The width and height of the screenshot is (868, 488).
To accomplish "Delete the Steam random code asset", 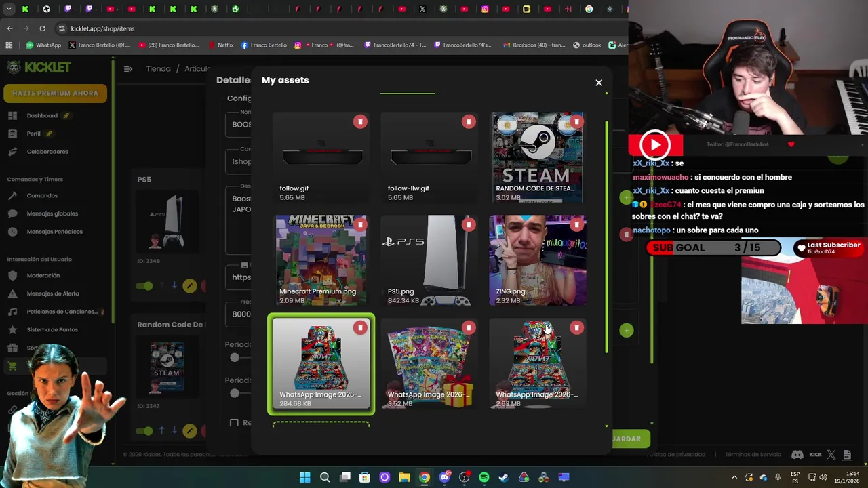I will pos(576,121).
